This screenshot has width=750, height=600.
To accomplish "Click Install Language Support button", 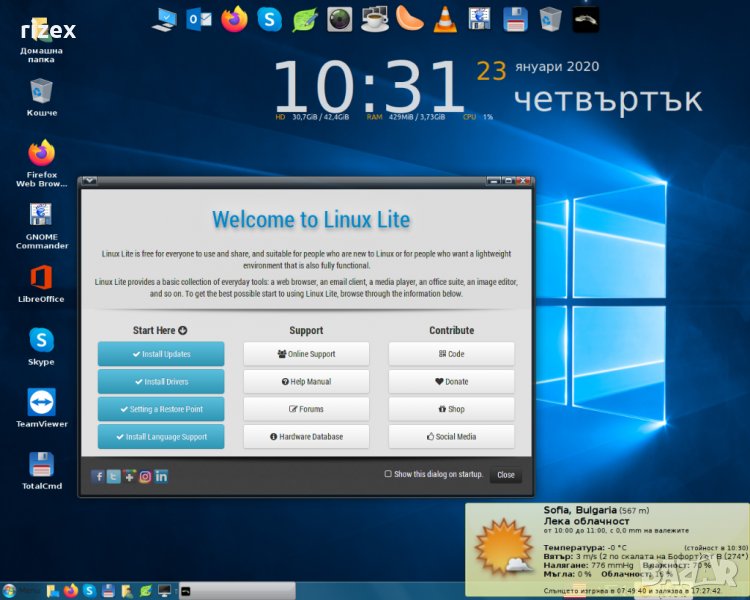I will 161,437.
